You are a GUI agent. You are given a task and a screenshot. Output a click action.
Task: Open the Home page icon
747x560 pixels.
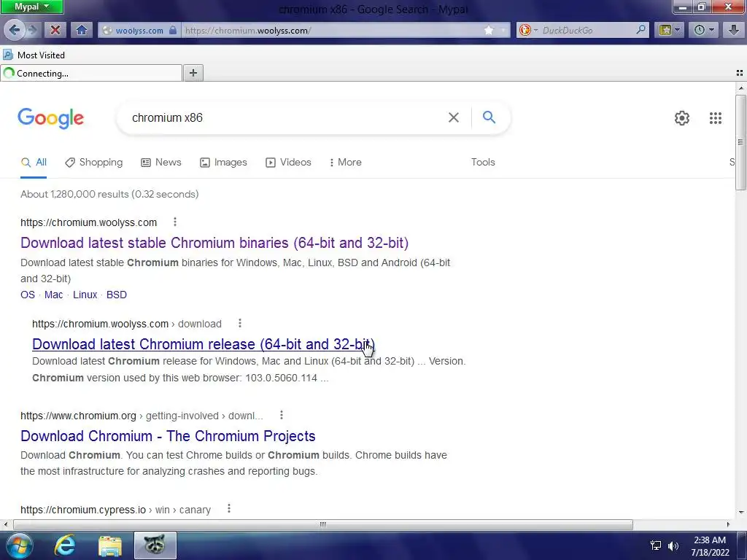(82, 30)
